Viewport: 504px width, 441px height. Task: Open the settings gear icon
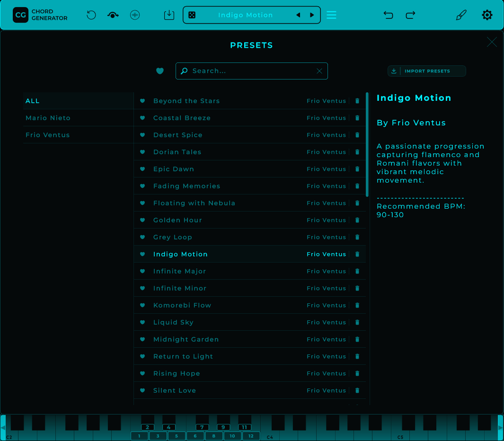pos(487,15)
